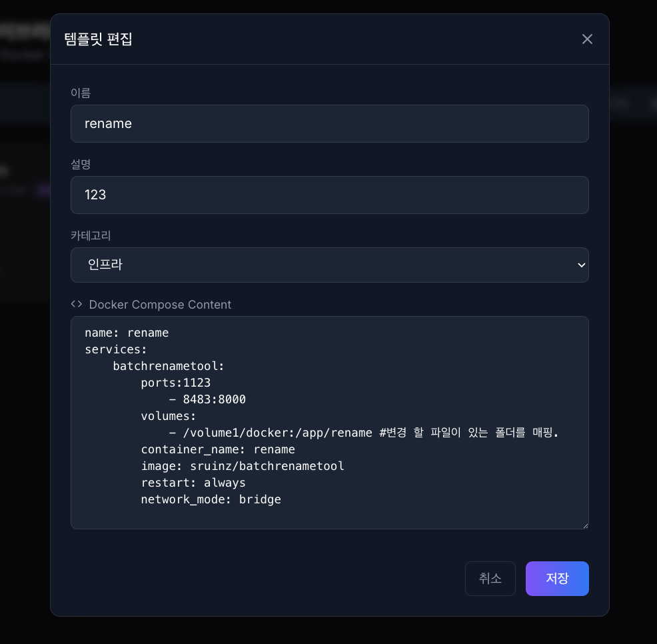Click the restart: always line

pos(193,483)
